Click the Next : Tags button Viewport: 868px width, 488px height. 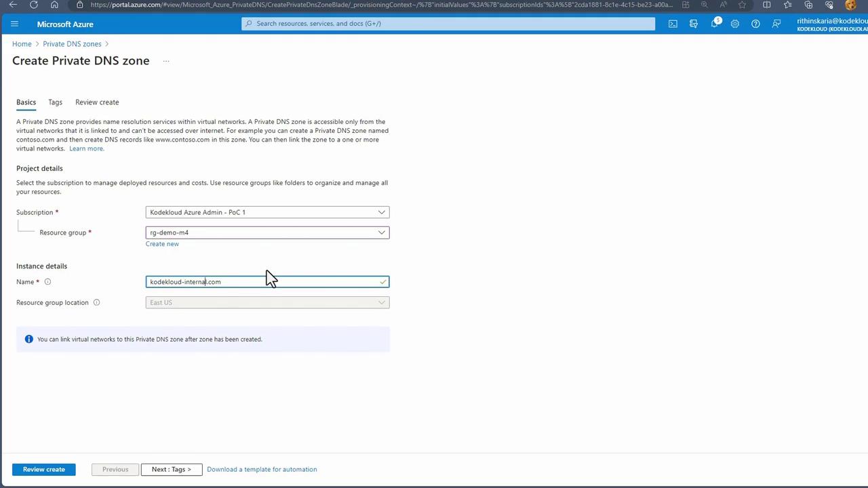172,469
